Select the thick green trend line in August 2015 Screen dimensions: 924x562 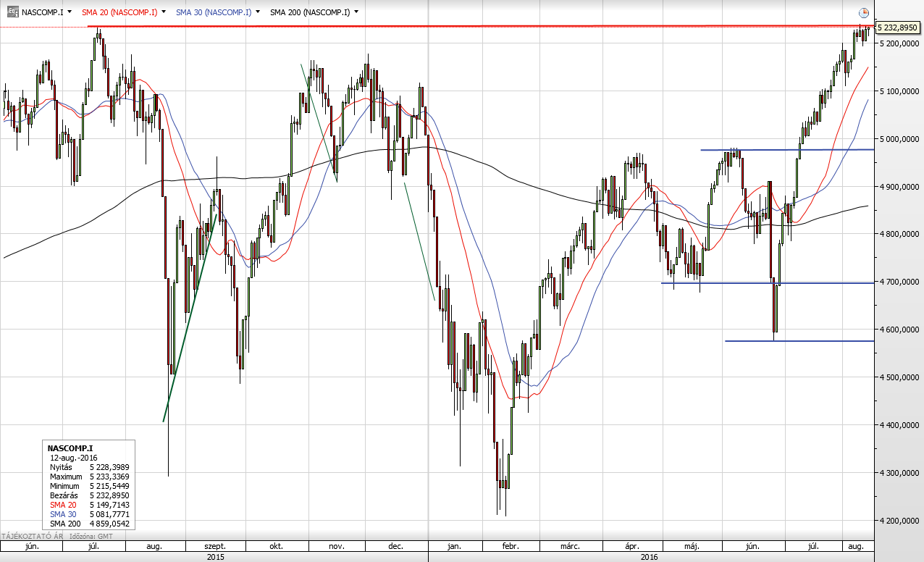[x=190, y=319]
